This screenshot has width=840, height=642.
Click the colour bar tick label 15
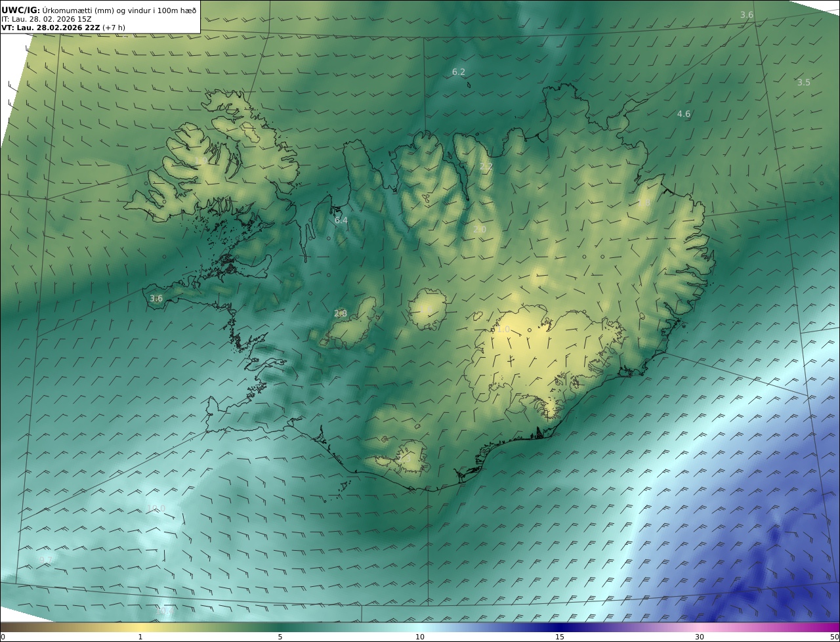[560, 637]
